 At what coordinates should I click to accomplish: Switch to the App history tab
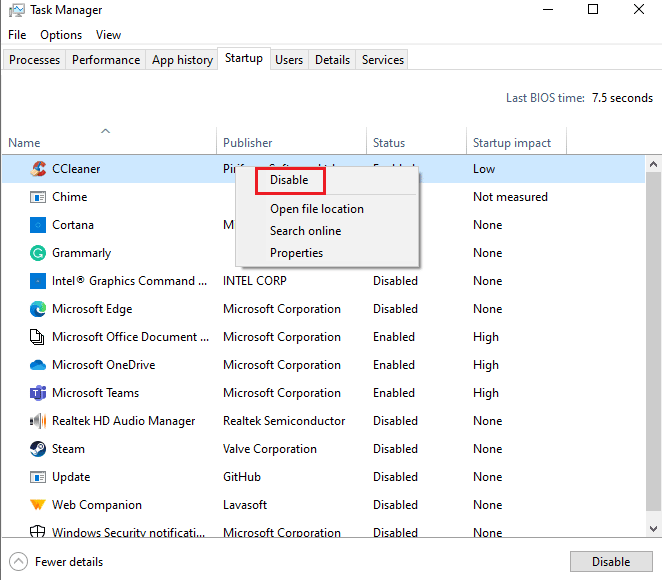182,60
